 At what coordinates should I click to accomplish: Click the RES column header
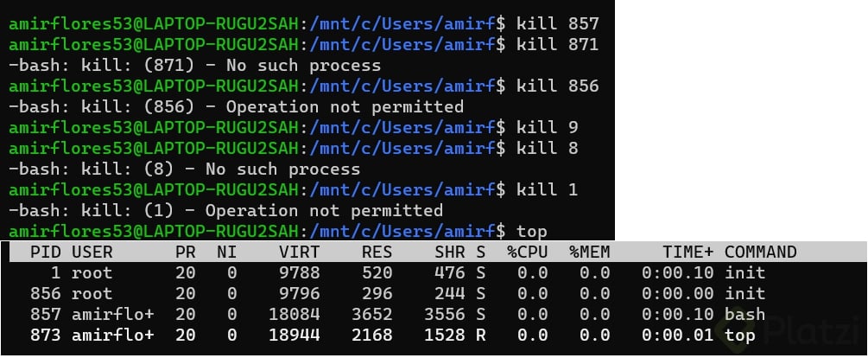pyautogui.click(x=377, y=253)
